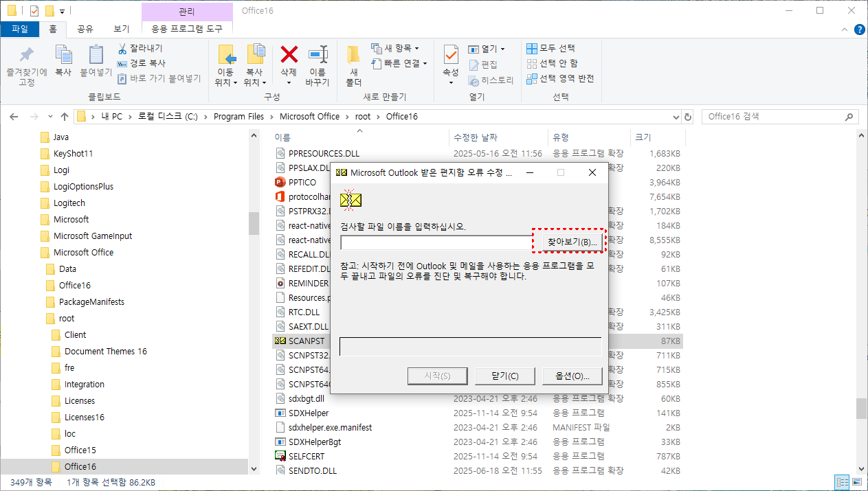Select sdxhelper.exe.manifest in the file list
This screenshot has height=491, width=868.
[x=330, y=427]
